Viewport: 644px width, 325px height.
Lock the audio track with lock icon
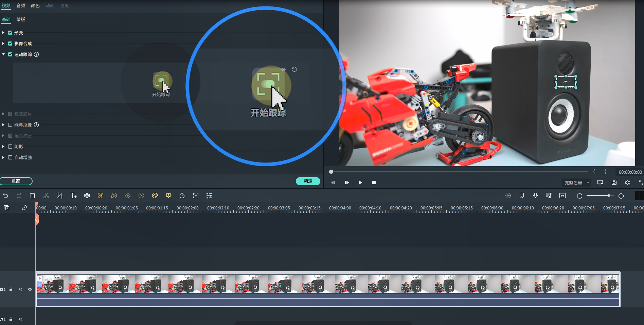11,319
